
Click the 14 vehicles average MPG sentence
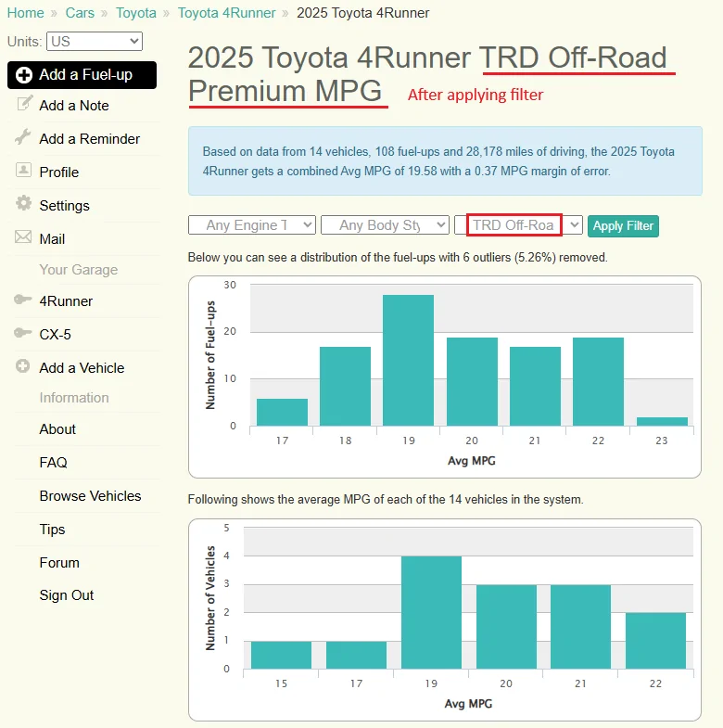[x=386, y=500]
